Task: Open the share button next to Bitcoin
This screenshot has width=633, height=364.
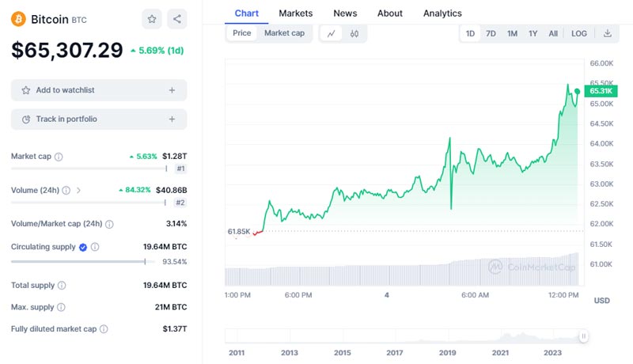Action: pos(176,19)
